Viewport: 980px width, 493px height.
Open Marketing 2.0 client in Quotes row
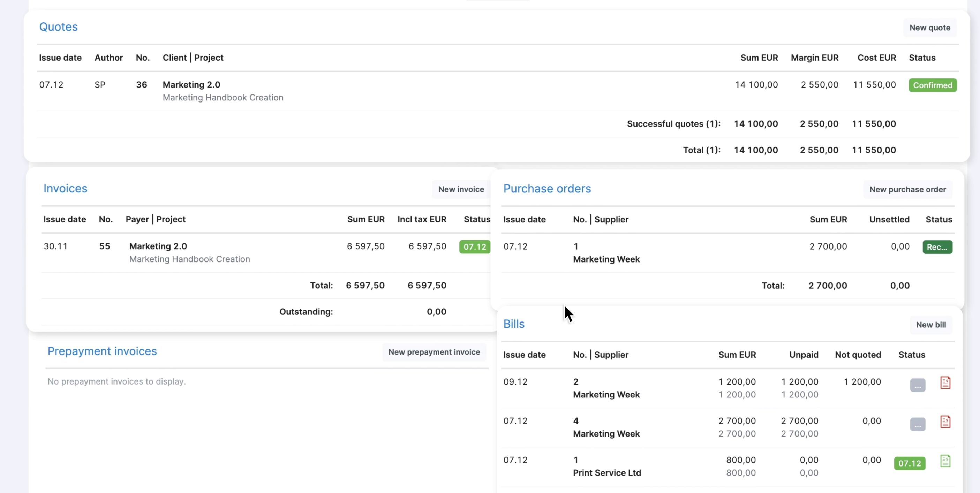tap(191, 85)
